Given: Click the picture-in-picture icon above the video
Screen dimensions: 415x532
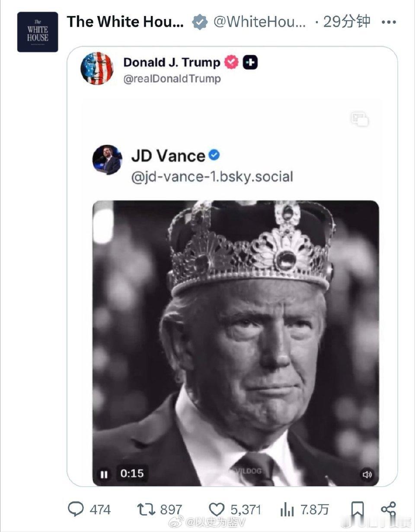Looking at the screenshot, I should pos(360,119).
